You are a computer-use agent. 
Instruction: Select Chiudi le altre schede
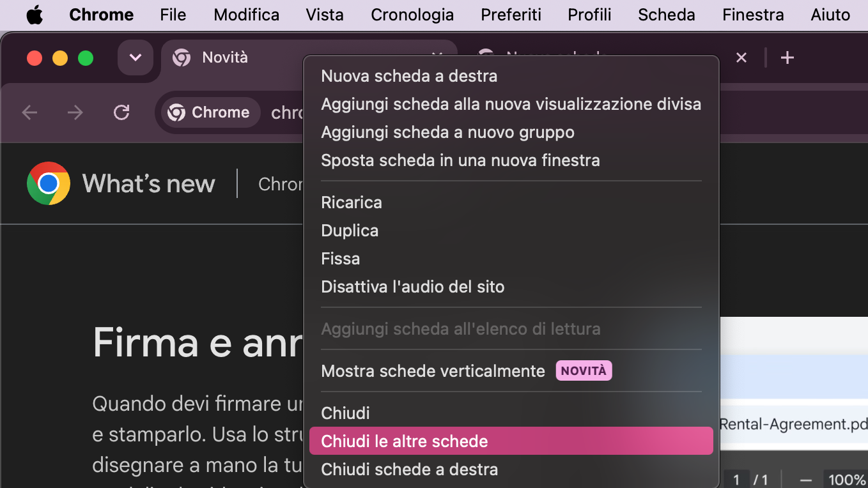coord(511,441)
